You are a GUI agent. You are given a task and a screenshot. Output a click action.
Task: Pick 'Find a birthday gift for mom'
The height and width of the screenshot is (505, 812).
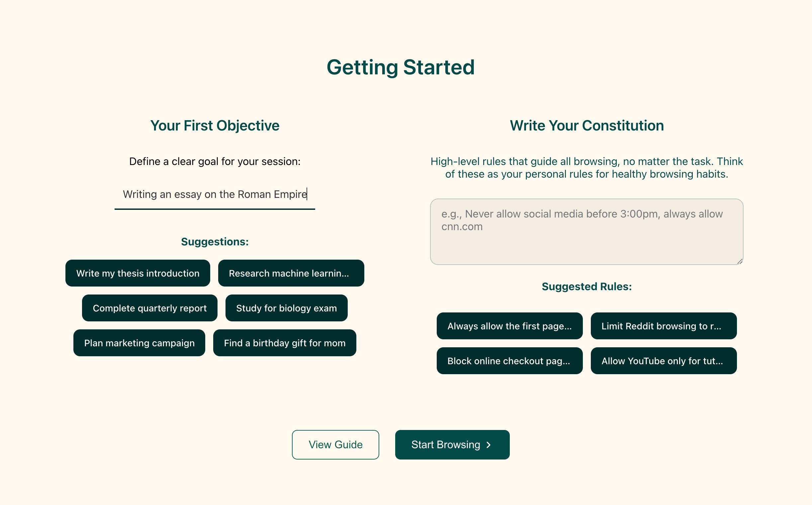(284, 343)
